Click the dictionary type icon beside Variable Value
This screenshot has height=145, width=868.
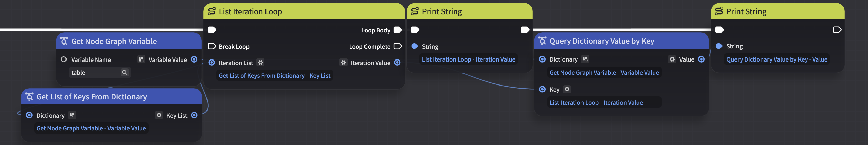point(141,59)
